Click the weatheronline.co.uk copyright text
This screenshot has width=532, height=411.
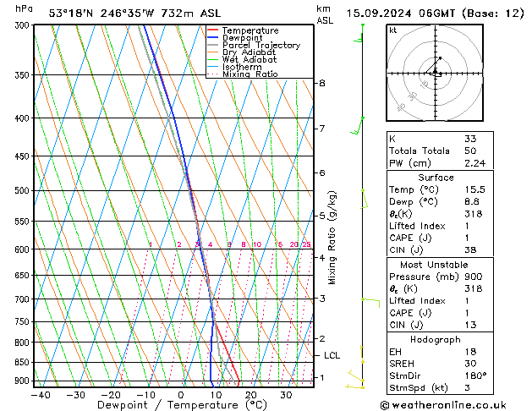(443, 405)
